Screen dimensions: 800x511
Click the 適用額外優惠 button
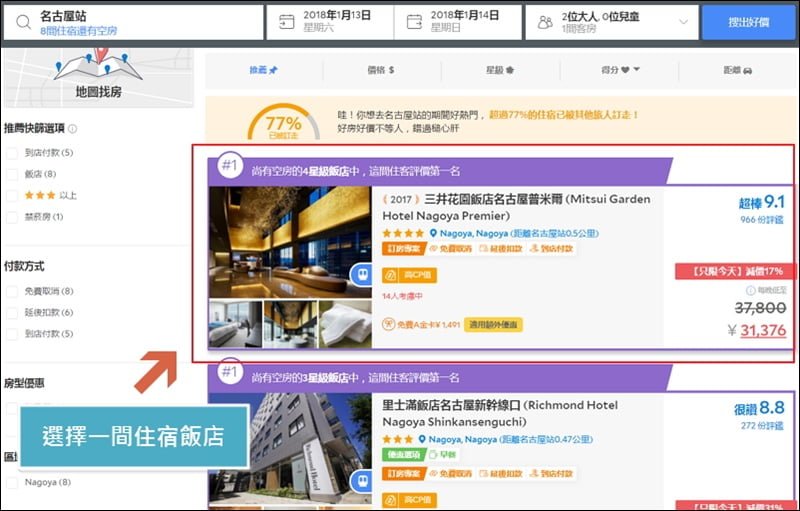pos(493,324)
